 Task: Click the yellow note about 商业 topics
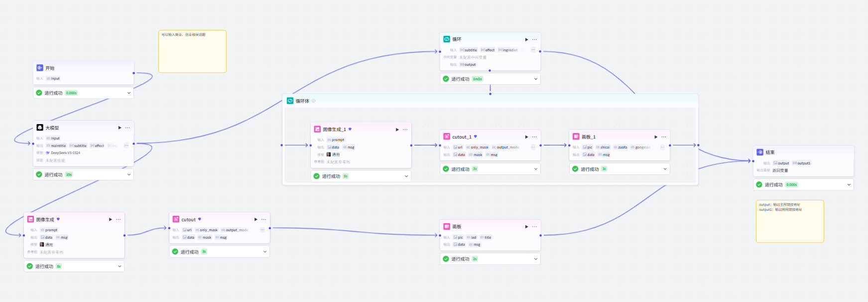pos(192,51)
